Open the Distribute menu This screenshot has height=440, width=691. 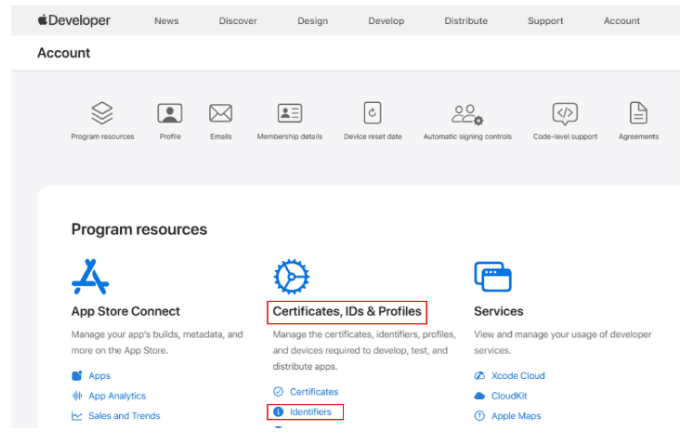(466, 21)
